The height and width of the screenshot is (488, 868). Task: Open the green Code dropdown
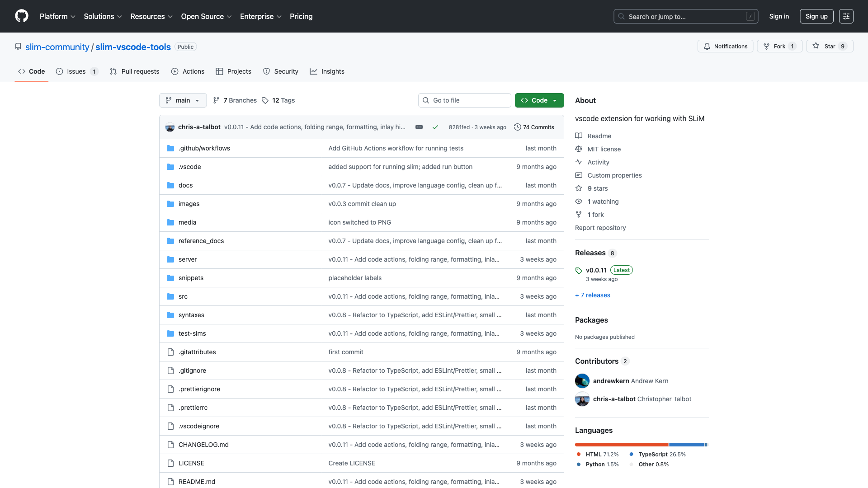click(x=539, y=100)
